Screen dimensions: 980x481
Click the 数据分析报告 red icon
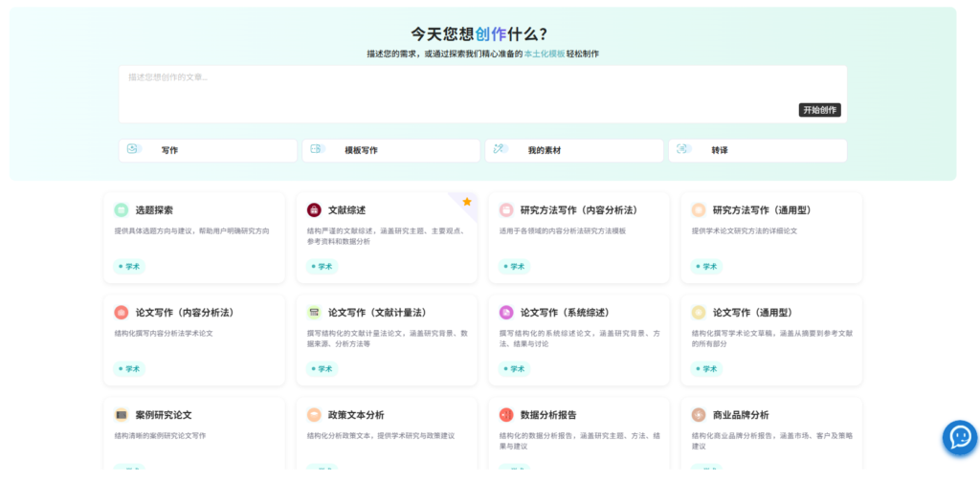505,415
